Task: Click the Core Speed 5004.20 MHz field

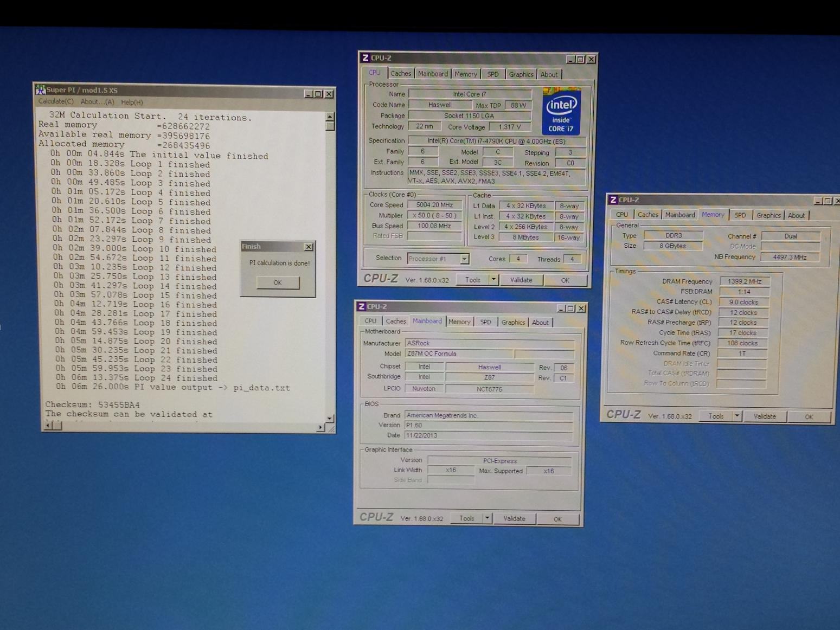Action: (434, 205)
